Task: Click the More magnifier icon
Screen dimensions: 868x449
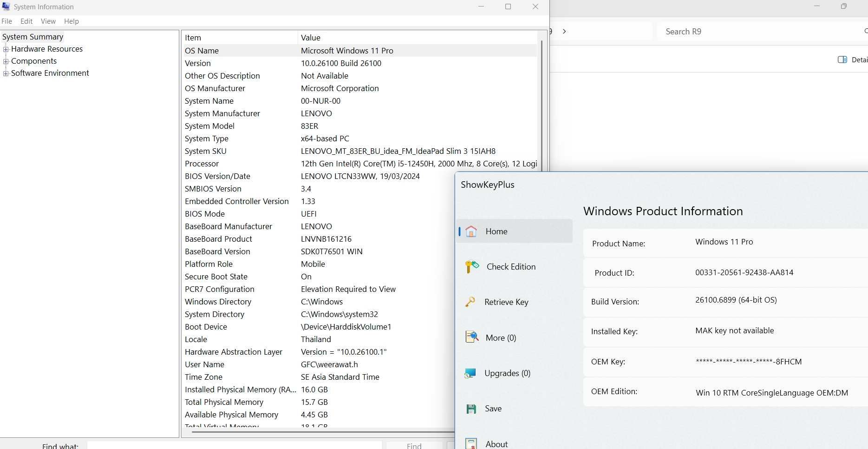Action: [x=472, y=337]
